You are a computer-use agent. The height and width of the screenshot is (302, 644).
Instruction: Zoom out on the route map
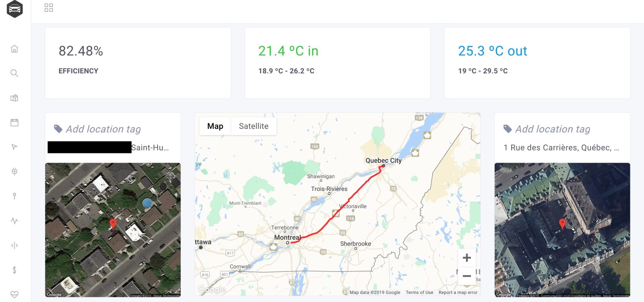point(467,276)
